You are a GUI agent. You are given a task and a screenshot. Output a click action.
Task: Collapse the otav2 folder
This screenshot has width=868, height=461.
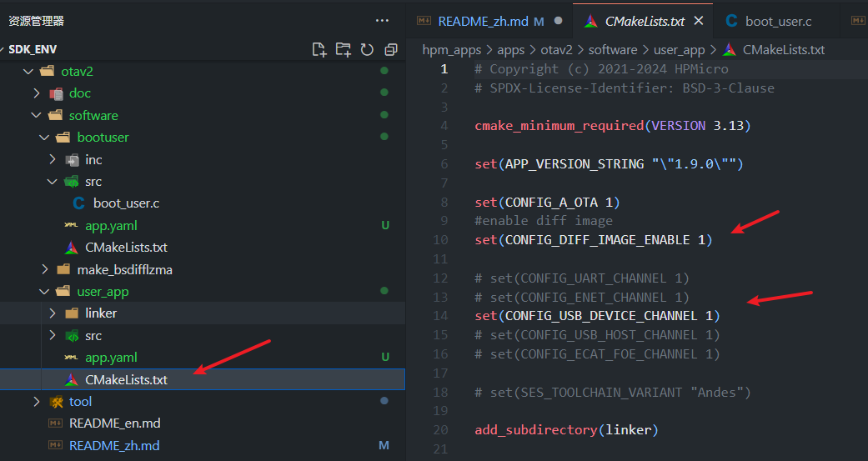coord(28,72)
